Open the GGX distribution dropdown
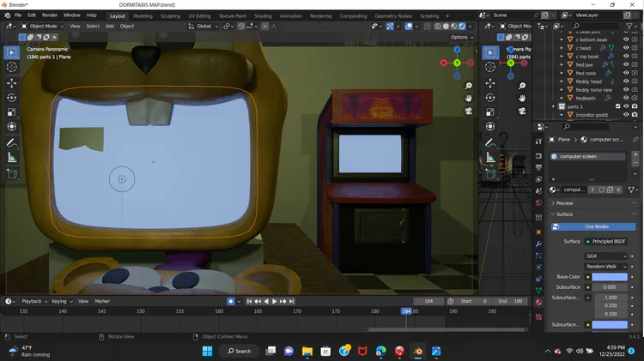This screenshot has height=361, width=644. pos(606,256)
